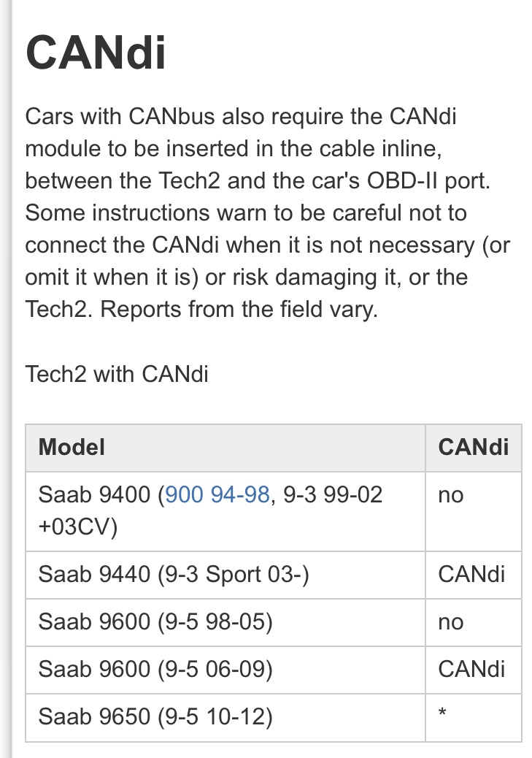Screen dimensions: 532x758
Task: Click the 'Tech2 with CANdi' table caption
Action: (x=117, y=374)
